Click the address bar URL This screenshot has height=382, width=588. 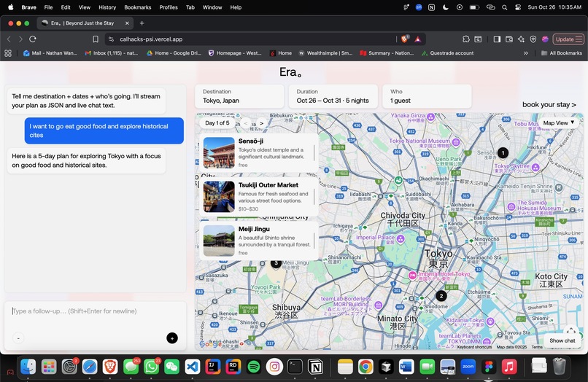coord(151,39)
